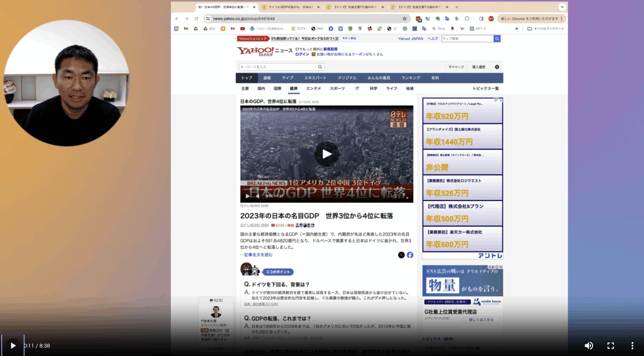This screenshot has height=356, width=644.
Task: Open 購入履歴
Action: coord(478,67)
